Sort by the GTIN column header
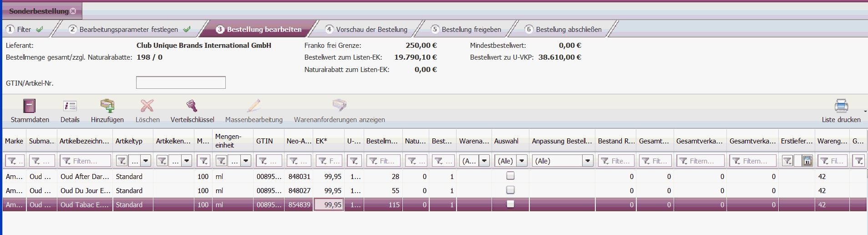 pyautogui.click(x=269, y=141)
